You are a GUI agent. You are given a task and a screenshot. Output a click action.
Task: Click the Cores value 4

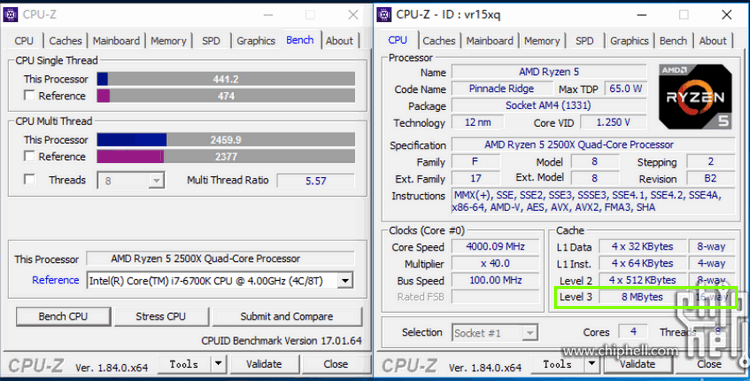tap(633, 331)
